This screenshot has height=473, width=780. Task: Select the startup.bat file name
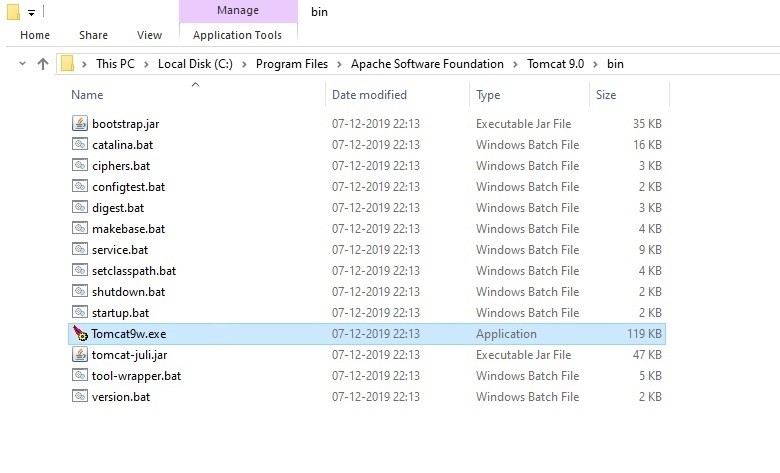[x=120, y=313]
